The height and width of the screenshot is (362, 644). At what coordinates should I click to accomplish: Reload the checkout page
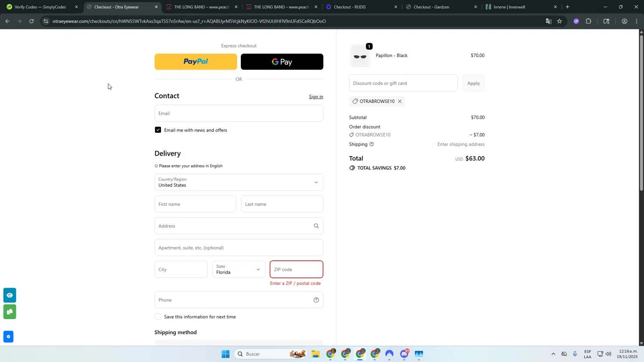pyautogui.click(x=32, y=21)
